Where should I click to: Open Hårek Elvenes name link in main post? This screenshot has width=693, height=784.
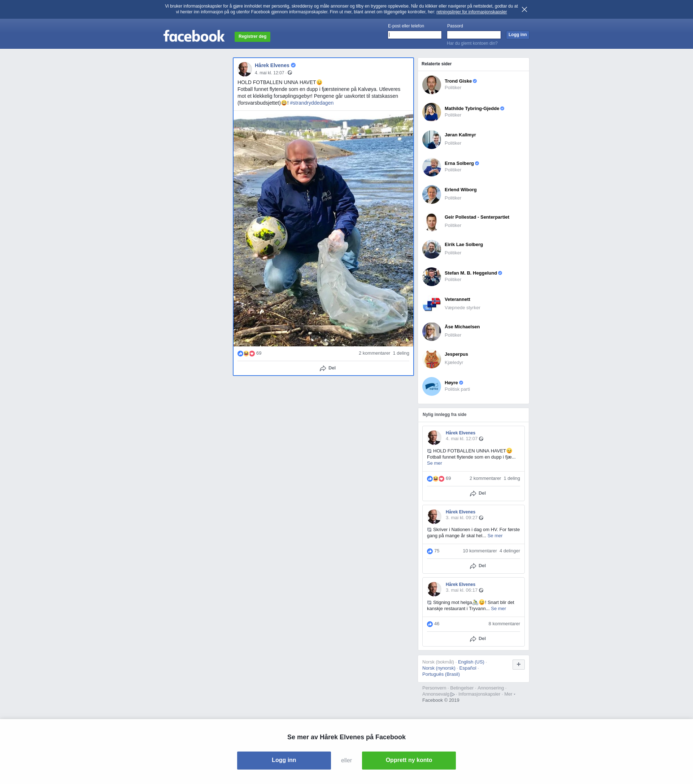pos(272,65)
